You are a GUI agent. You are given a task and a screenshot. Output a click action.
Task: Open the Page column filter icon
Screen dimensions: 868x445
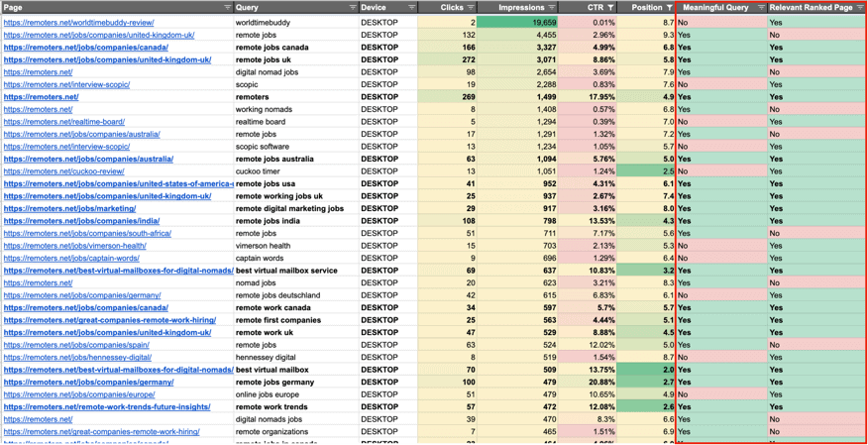click(x=227, y=8)
